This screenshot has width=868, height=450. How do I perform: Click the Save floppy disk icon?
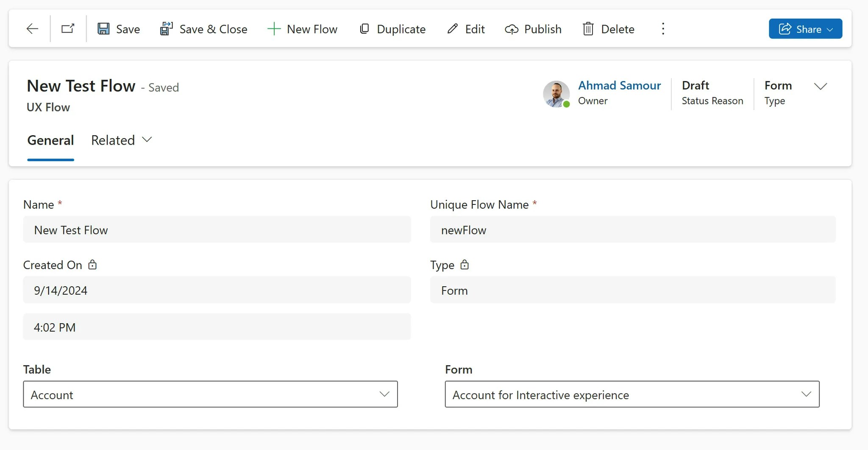[103, 29]
